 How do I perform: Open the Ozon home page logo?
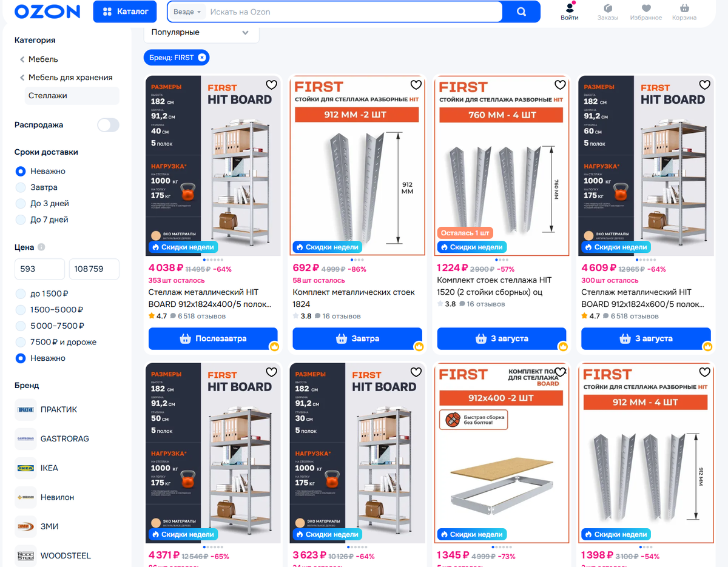point(47,12)
